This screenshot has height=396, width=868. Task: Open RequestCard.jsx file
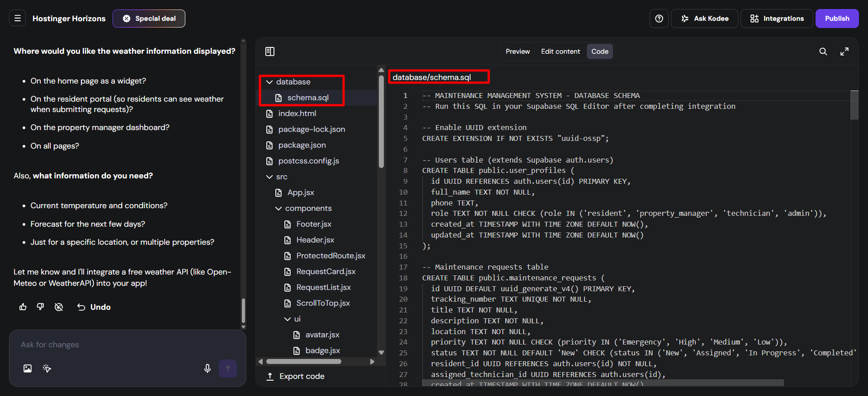(x=325, y=271)
